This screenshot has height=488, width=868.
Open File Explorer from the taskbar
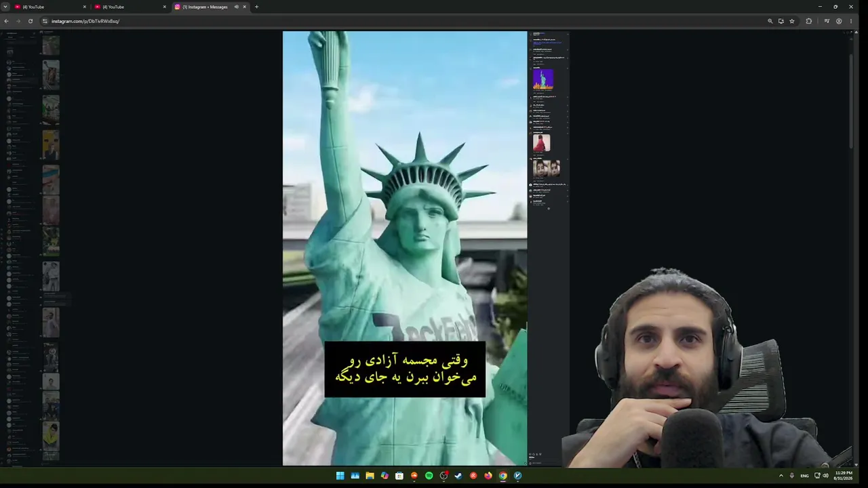click(370, 476)
